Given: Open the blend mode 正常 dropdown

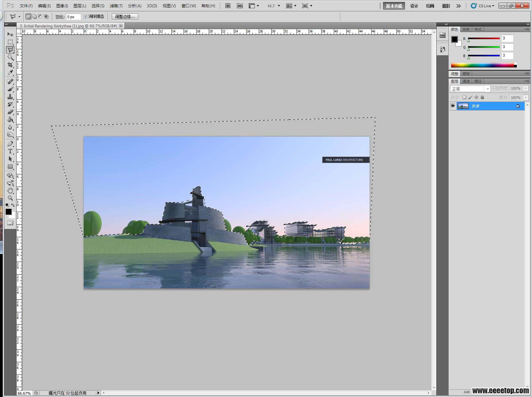Looking at the screenshot, I should (x=470, y=89).
